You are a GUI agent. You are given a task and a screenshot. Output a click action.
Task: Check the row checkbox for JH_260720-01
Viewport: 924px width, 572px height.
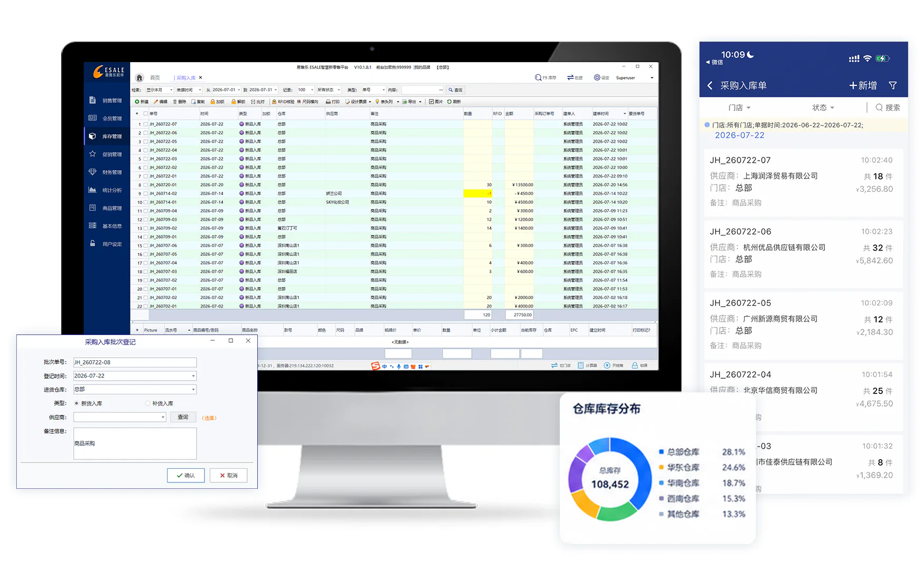(x=145, y=185)
